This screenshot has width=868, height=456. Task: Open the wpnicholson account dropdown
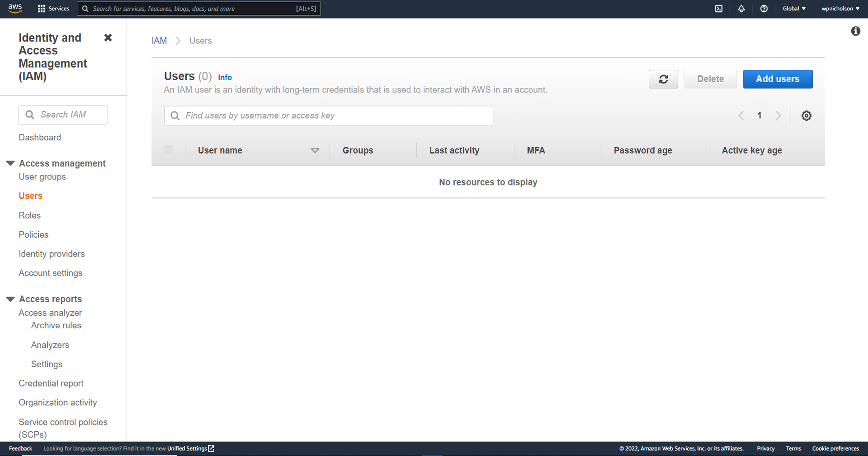[x=840, y=9]
